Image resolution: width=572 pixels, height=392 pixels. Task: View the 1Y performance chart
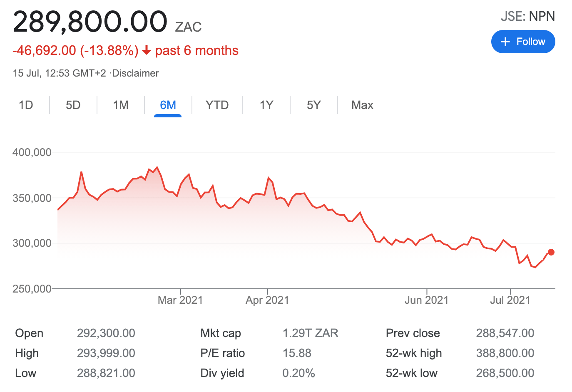coord(266,105)
